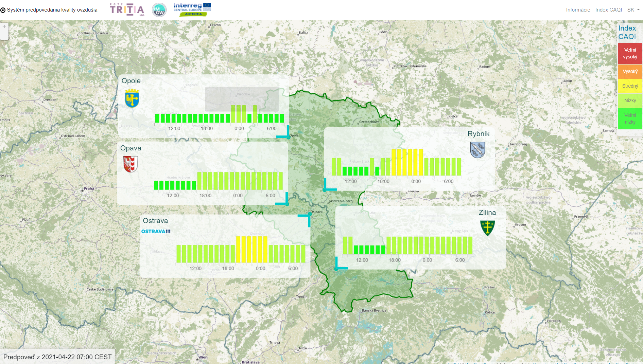Click the Opava forecast card title
This screenshot has width=643, height=364.
tap(131, 148)
